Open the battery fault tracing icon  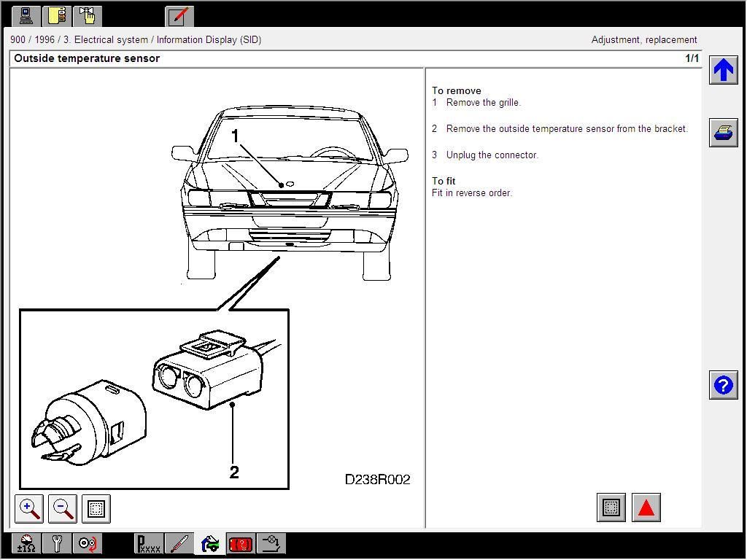tap(240, 543)
